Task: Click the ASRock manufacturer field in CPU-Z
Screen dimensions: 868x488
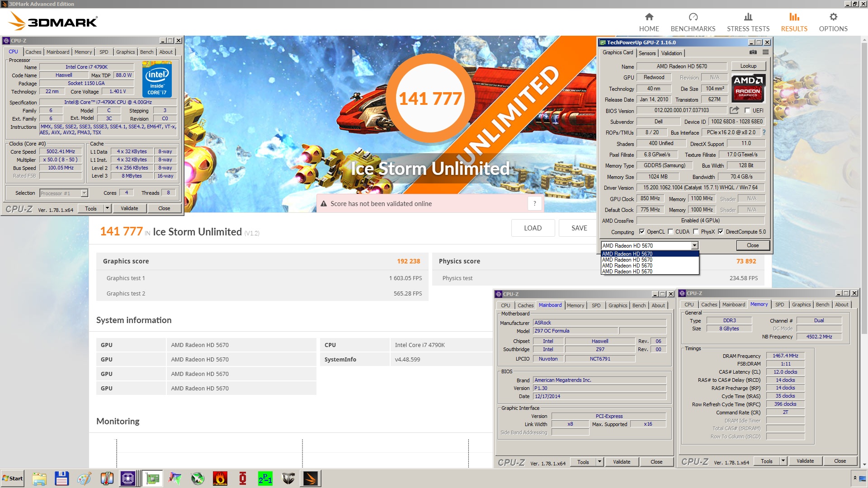Action: [599, 323]
